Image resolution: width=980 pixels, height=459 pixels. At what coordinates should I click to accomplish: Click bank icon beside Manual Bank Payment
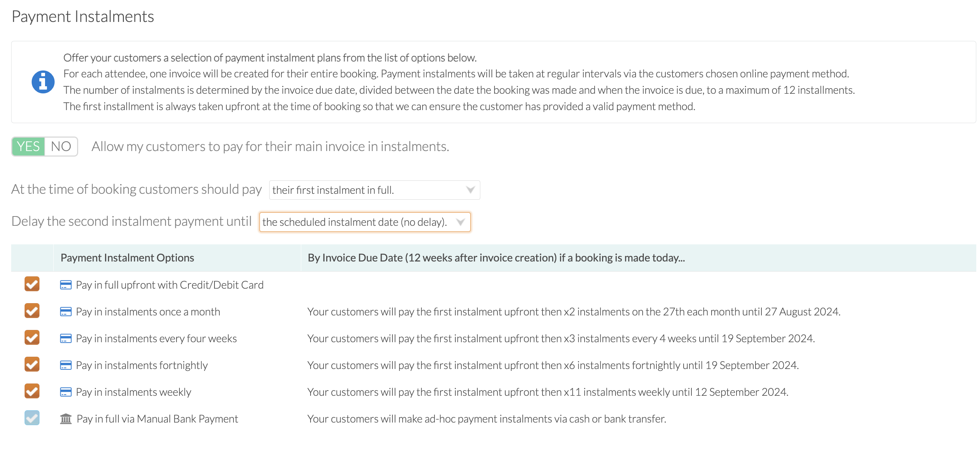66,419
